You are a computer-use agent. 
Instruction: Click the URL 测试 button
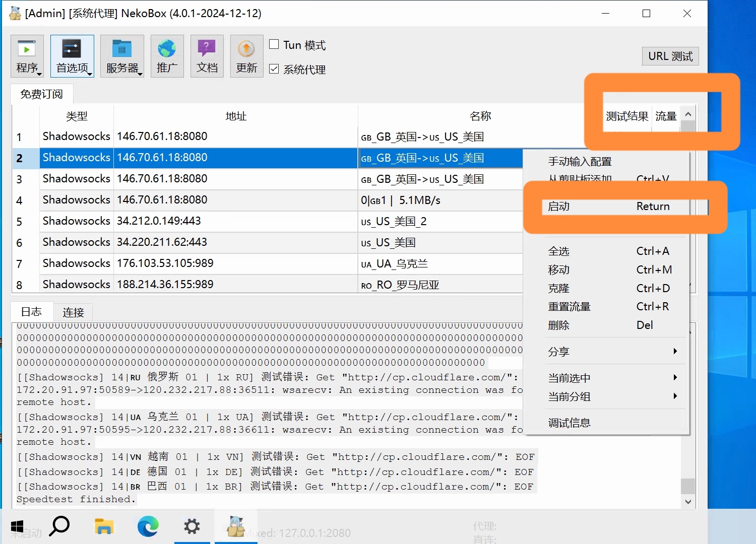670,56
